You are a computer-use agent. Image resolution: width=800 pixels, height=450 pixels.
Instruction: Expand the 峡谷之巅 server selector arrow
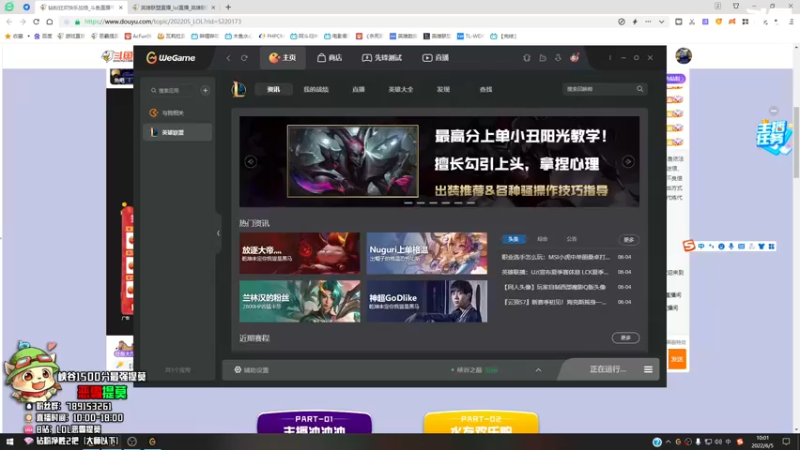pos(538,370)
